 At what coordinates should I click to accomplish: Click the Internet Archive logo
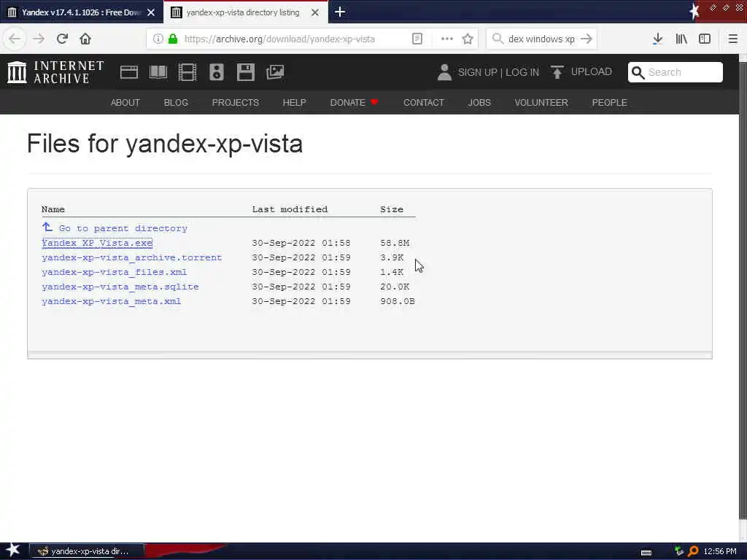click(x=55, y=72)
